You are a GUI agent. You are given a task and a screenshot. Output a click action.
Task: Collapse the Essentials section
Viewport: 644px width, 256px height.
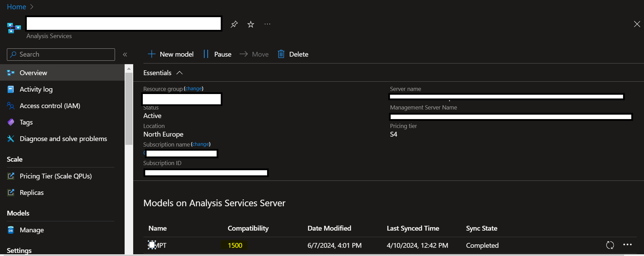[x=163, y=73]
